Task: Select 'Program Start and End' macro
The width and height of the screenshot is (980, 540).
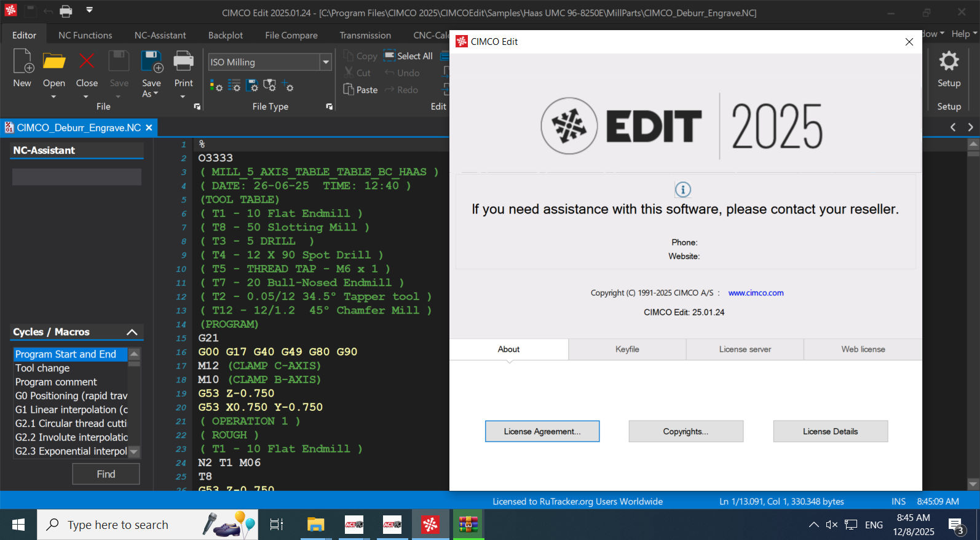Action: (70, 354)
